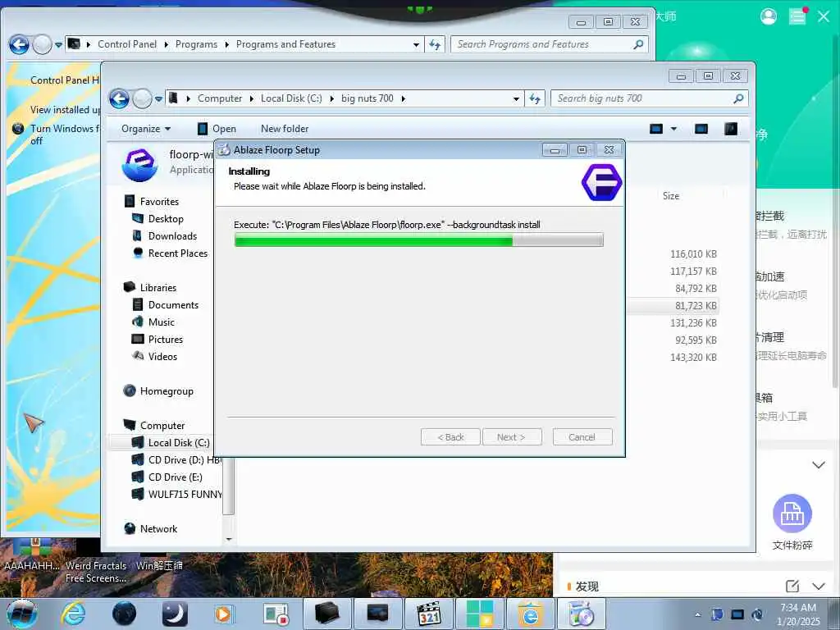This screenshot has height=630, width=840.
Task: Click the floorp application icon in the details pane
Action: coord(139,164)
